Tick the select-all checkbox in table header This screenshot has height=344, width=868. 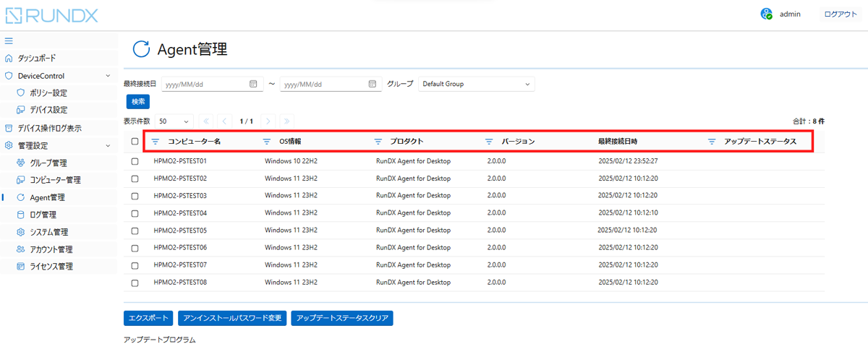pyautogui.click(x=135, y=142)
